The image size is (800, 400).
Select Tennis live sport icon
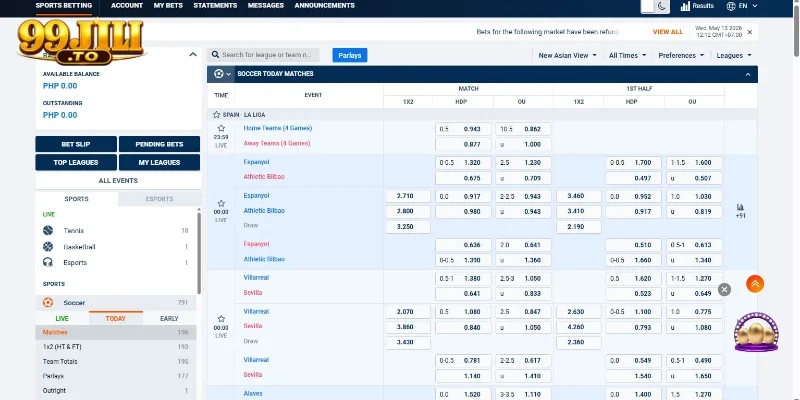[x=48, y=231]
